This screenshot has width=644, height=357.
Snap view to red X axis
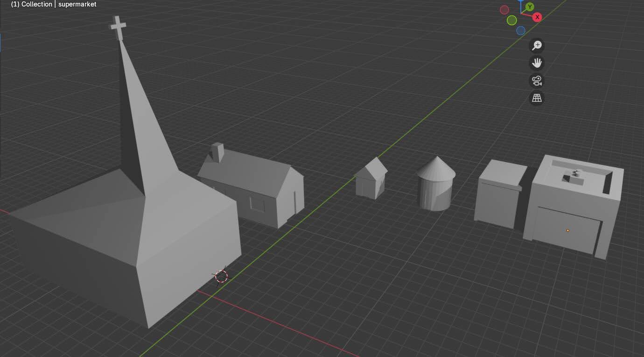pyautogui.click(x=538, y=17)
